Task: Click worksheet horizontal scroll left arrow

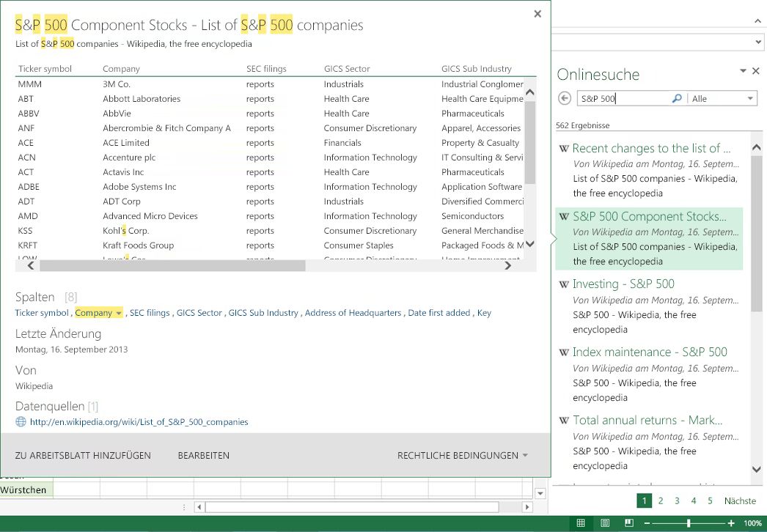Action: tap(199, 507)
